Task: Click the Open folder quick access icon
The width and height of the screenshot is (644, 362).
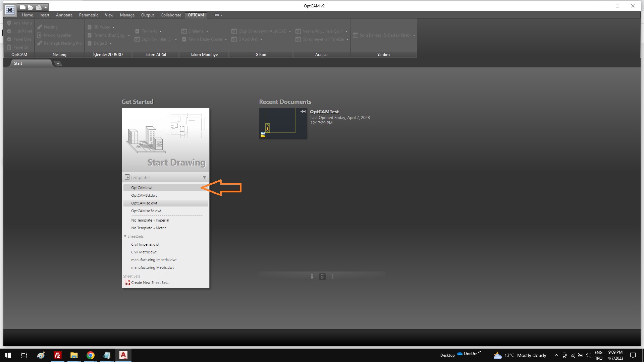Action: tap(31, 7)
